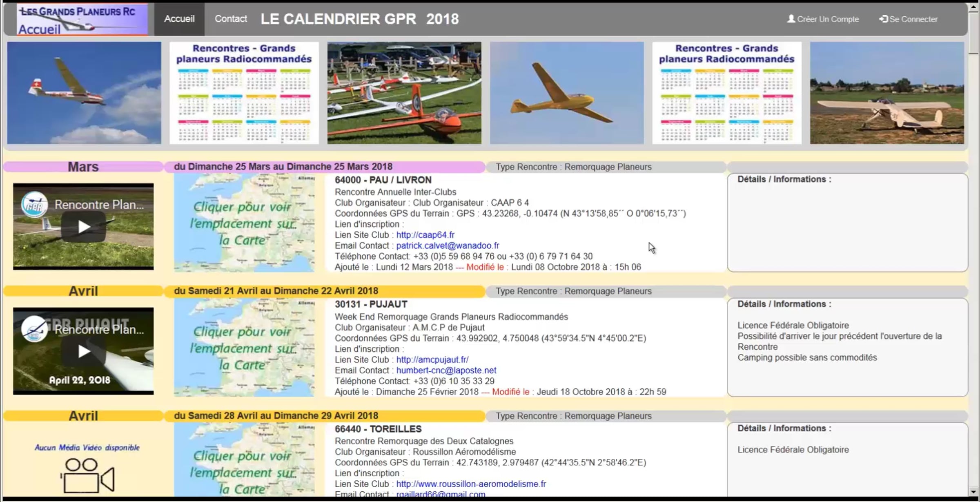The image size is (980, 502).
Task: Click the no-video camera icon for Toreilles
Action: click(87, 475)
